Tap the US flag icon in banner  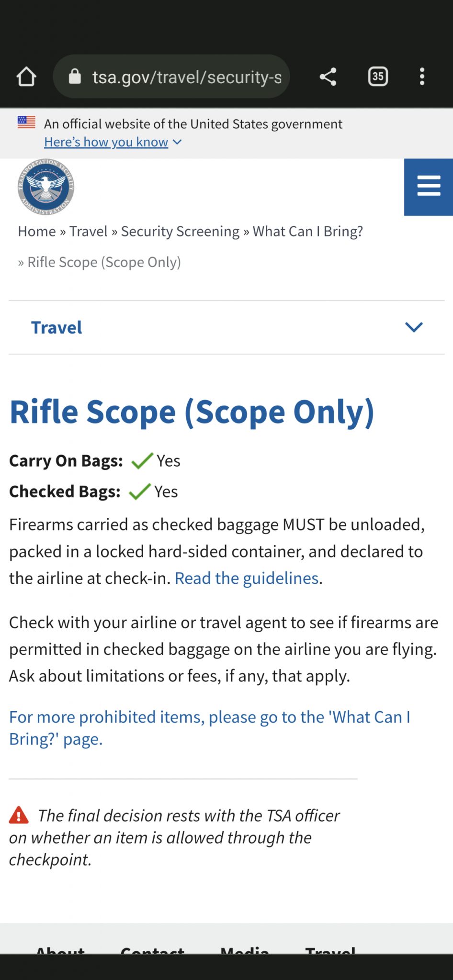pyautogui.click(x=26, y=122)
